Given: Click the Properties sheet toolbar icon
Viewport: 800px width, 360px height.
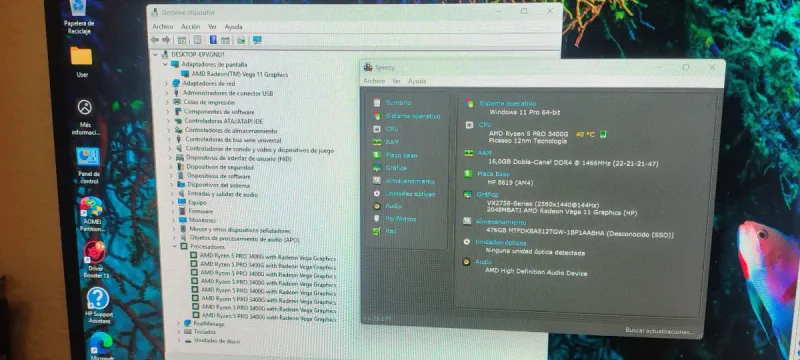Looking at the screenshot, I should point(197,40).
